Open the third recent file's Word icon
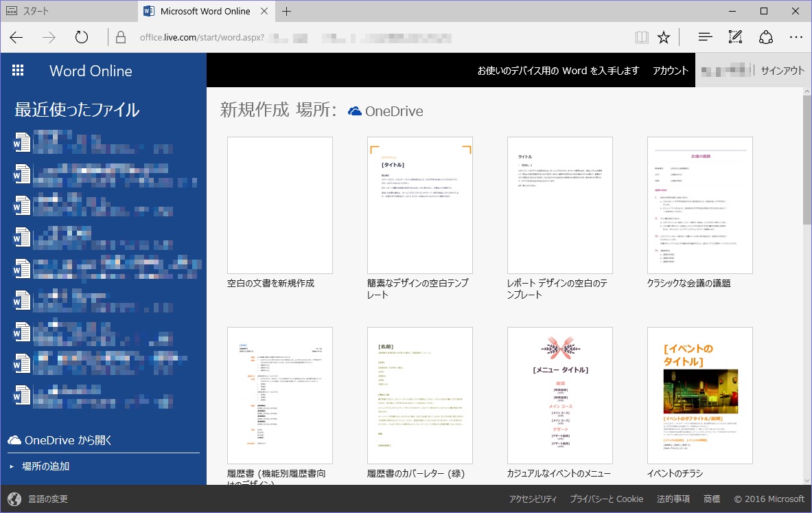Image resolution: width=812 pixels, height=513 pixels. (x=22, y=206)
